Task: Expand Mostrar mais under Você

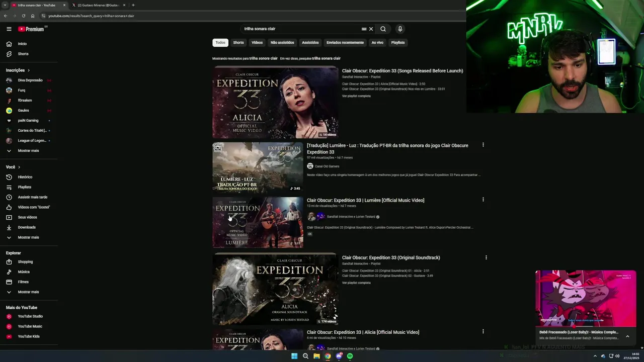Action: coord(29,237)
